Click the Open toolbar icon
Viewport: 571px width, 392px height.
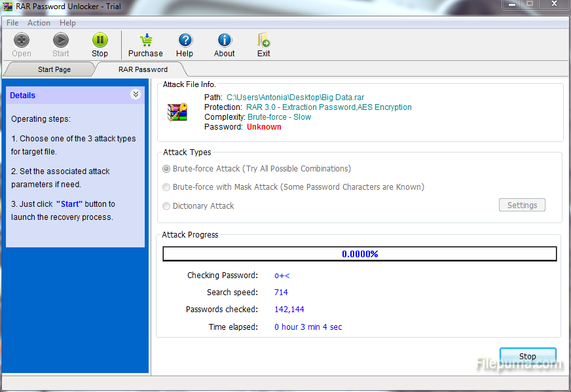[22, 41]
